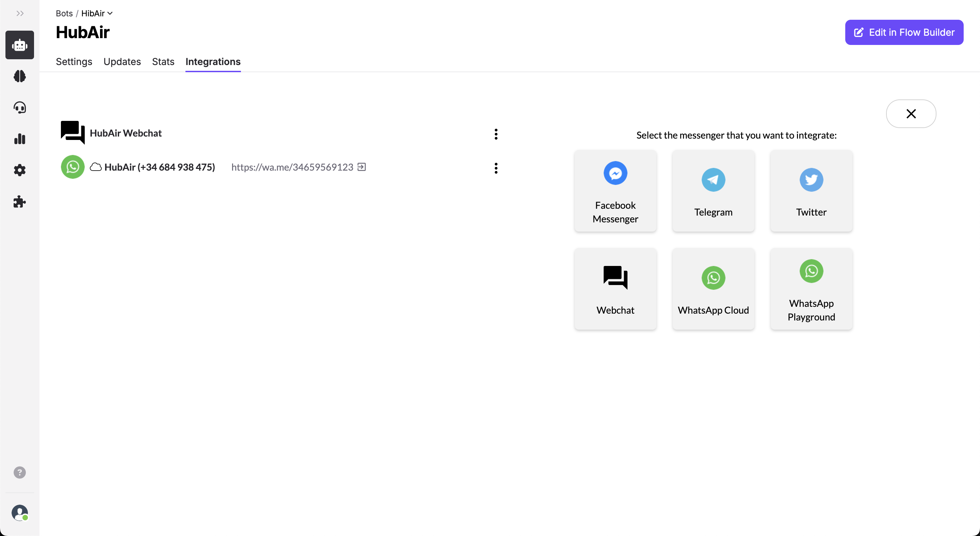Close the messenger selection panel
980x536 pixels.
(911, 114)
